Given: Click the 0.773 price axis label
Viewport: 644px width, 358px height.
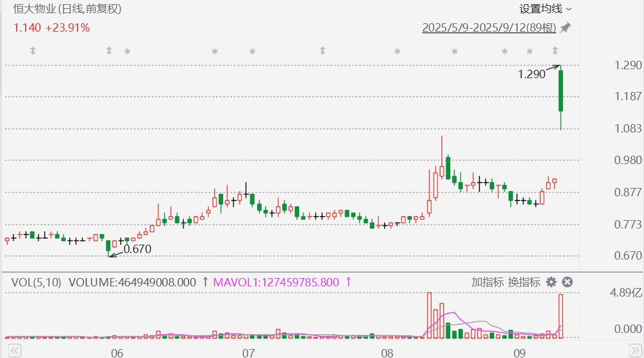Looking at the screenshot, I should pyautogui.click(x=627, y=224).
